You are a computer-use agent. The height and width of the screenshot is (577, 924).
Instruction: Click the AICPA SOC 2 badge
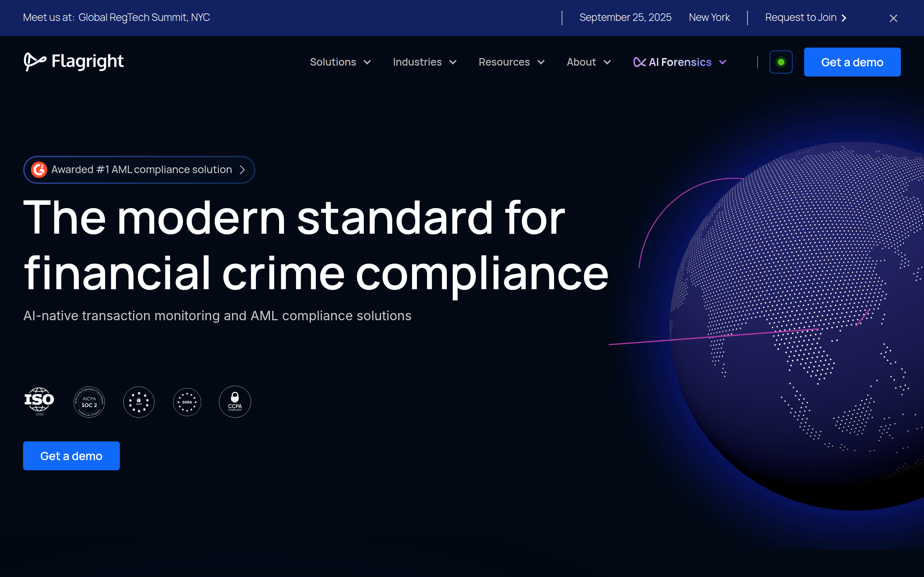click(x=89, y=402)
